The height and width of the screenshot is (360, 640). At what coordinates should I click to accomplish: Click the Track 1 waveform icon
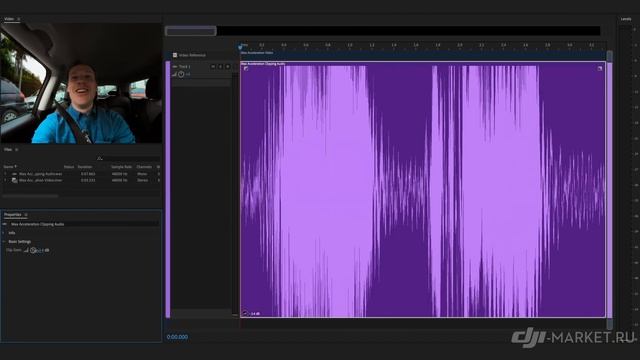tap(175, 67)
